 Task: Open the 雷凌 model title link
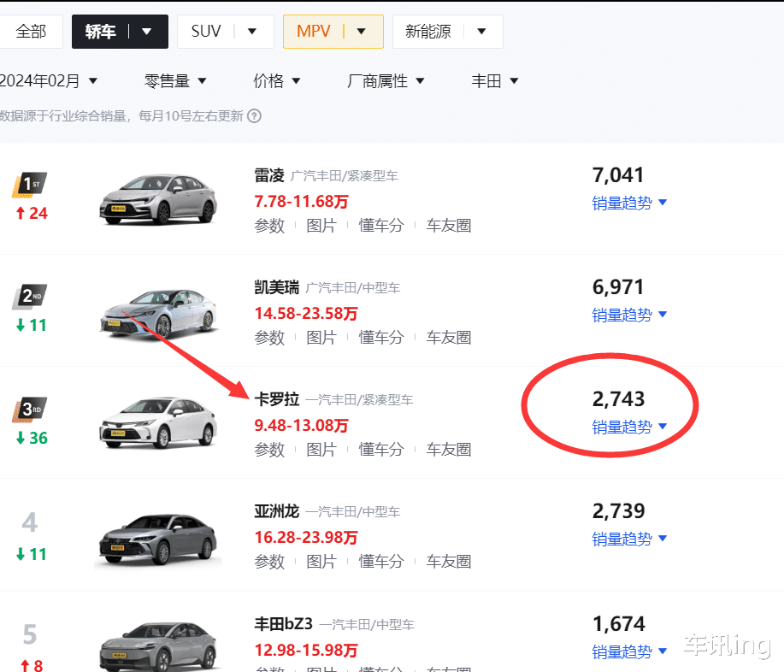[269, 175]
